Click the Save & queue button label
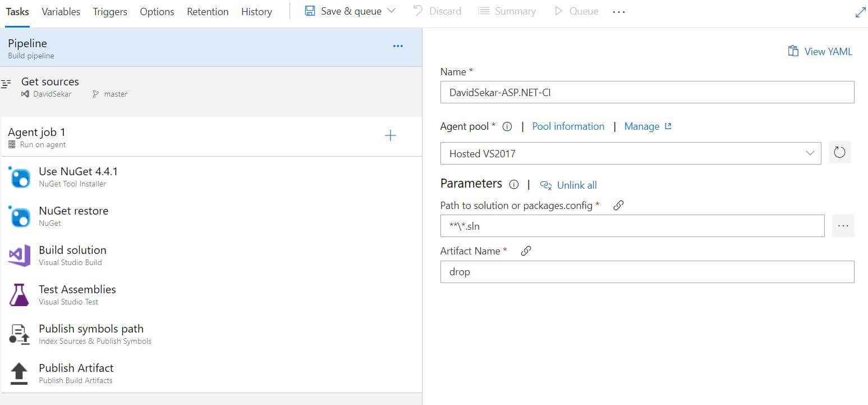Image resolution: width=868 pixels, height=405 pixels. [351, 11]
